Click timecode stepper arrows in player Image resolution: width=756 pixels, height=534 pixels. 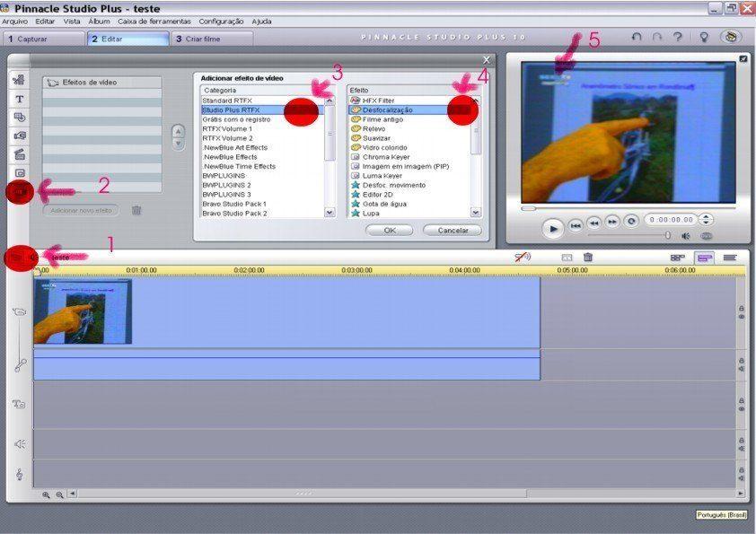pos(707,219)
